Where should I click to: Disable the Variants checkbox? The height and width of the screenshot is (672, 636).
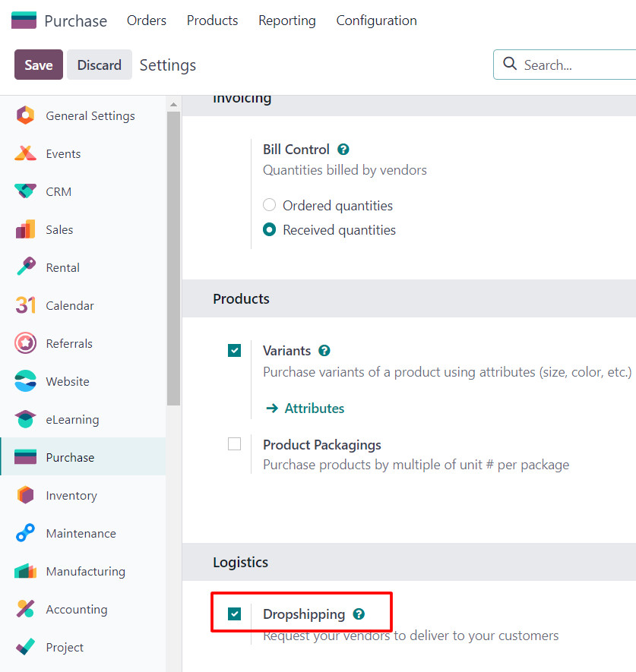(234, 351)
